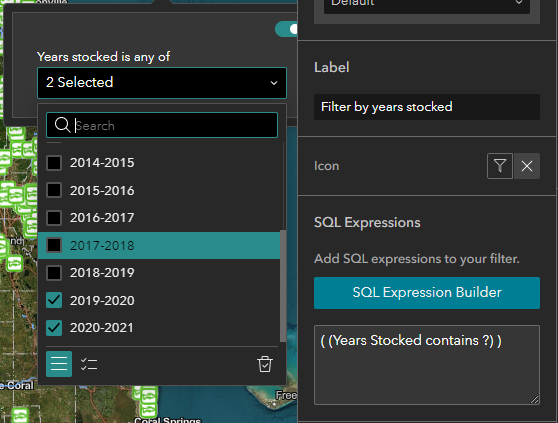Choose the funnel filter icon

(500, 166)
